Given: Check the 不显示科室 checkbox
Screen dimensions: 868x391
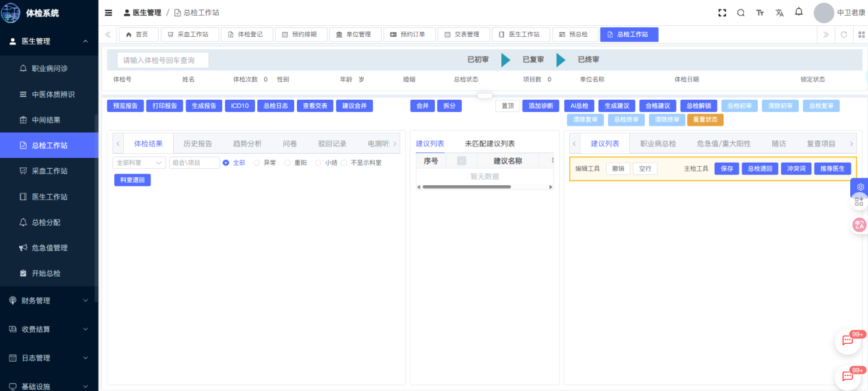Looking at the screenshot, I should (344, 163).
